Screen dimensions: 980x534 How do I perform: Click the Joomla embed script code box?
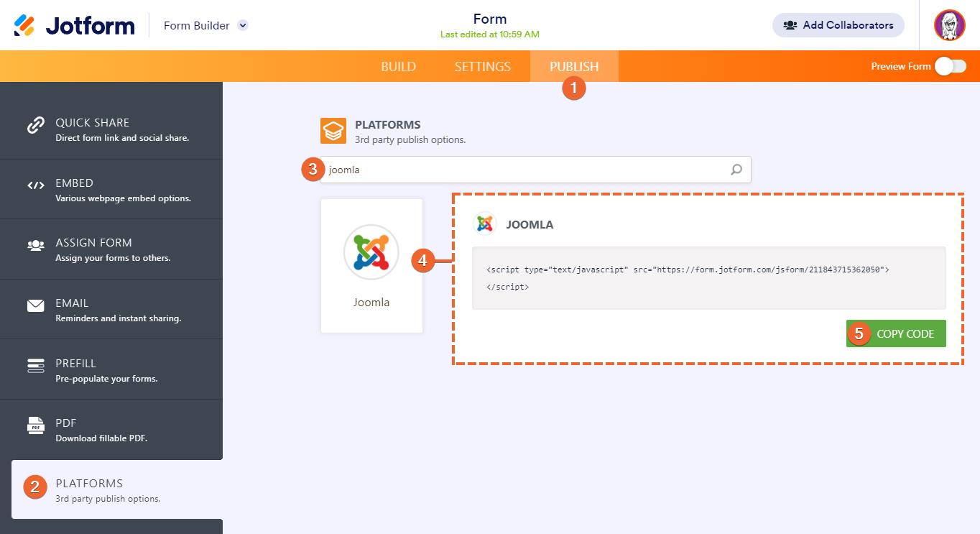(709, 278)
